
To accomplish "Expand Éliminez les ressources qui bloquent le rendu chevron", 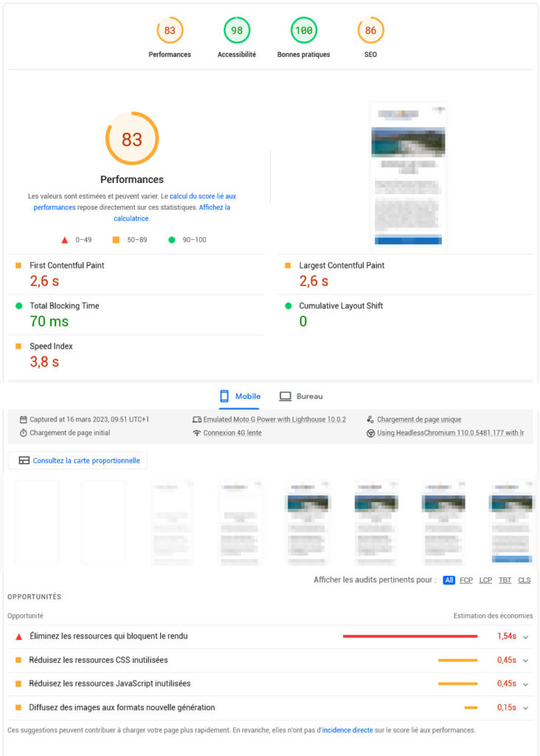I will point(525,637).
